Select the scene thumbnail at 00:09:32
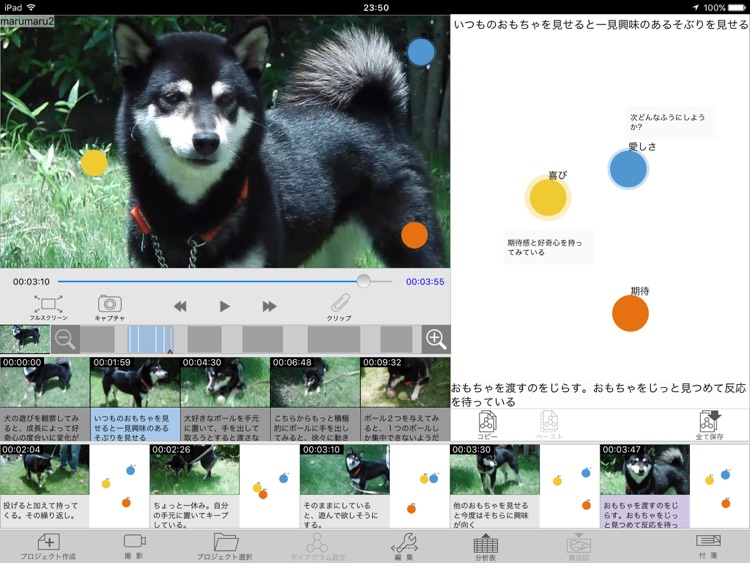The height and width of the screenshot is (563, 750). 406,382
